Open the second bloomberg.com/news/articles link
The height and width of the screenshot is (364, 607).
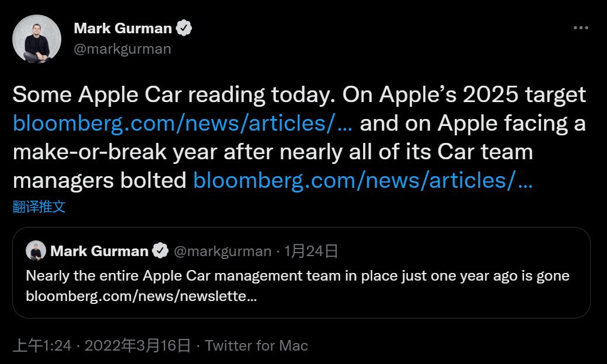point(362,180)
